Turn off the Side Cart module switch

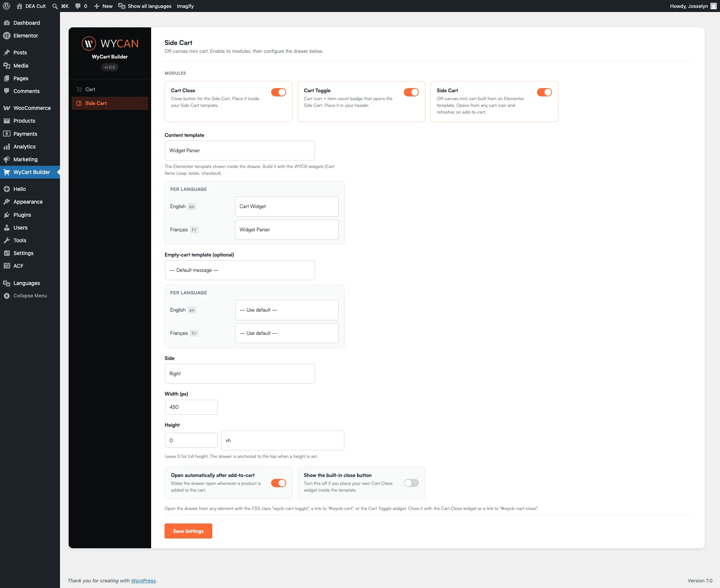(x=544, y=92)
